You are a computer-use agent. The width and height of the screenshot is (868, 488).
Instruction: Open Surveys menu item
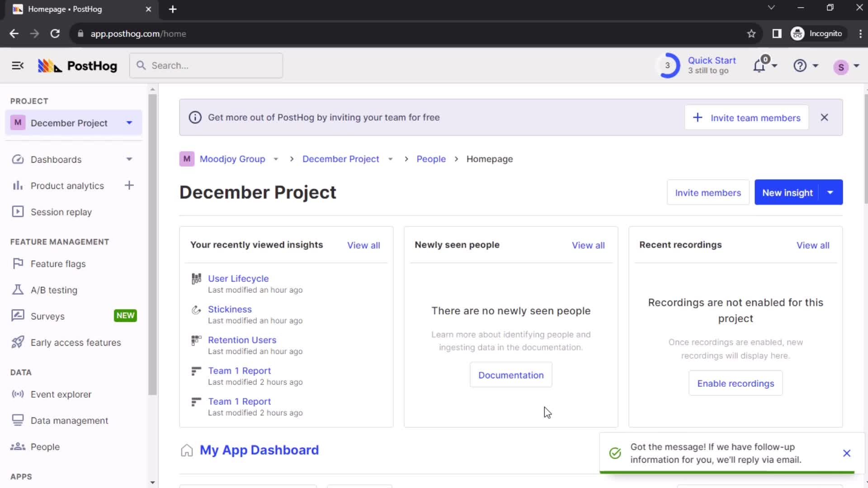click(x=47, y=316)
